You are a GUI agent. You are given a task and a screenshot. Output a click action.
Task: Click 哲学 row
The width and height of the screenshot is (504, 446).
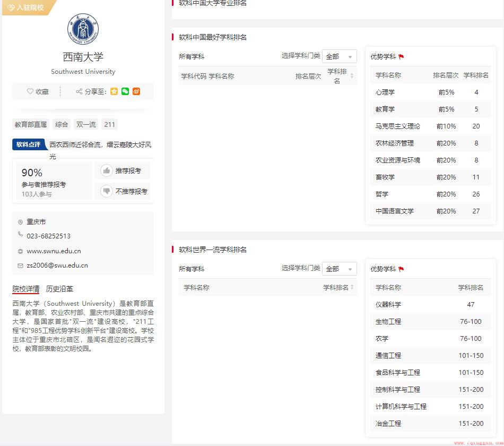pos(430,194)
